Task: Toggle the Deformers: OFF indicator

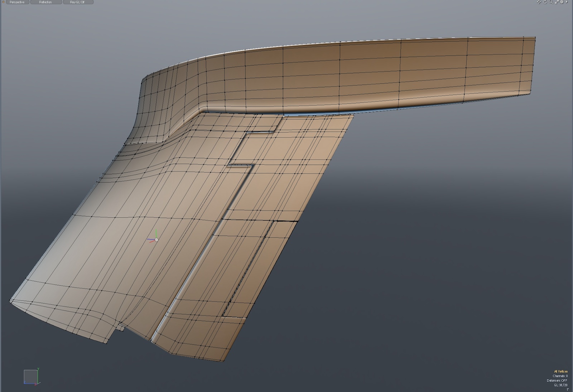Action: coord(557,381)
